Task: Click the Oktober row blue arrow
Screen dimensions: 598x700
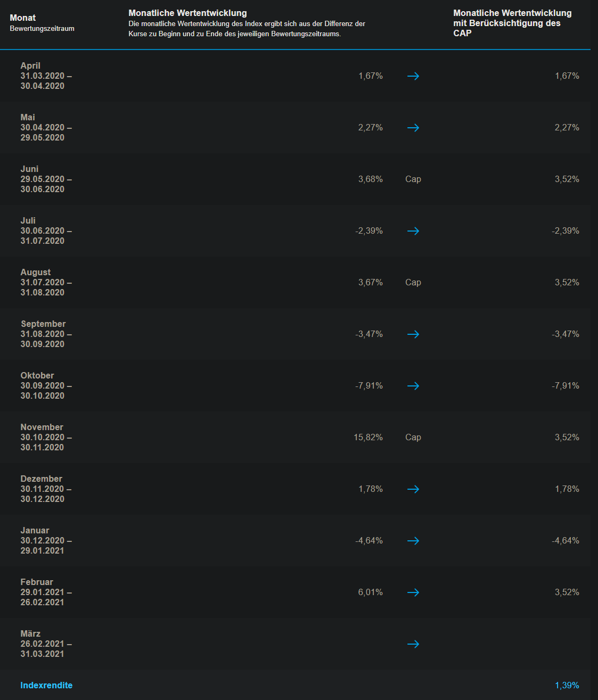Action: tap(413, 386)
